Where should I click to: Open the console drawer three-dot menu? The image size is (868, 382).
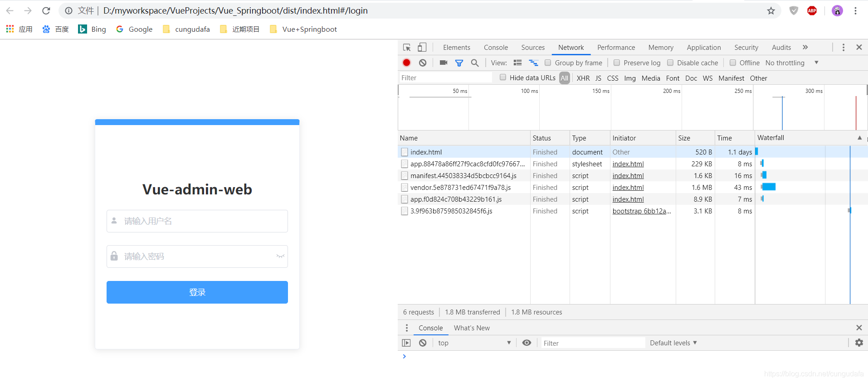click(407, 328)
